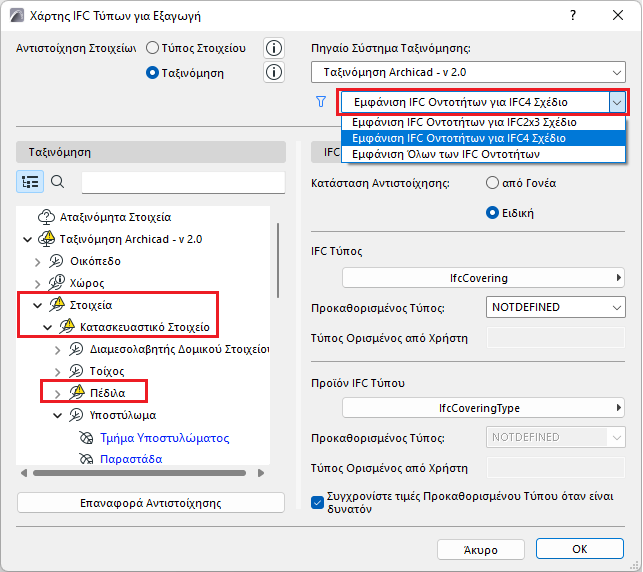643x572 pixels.
Task: Expand the Τοίχος tree node
Action: (57, 371)
